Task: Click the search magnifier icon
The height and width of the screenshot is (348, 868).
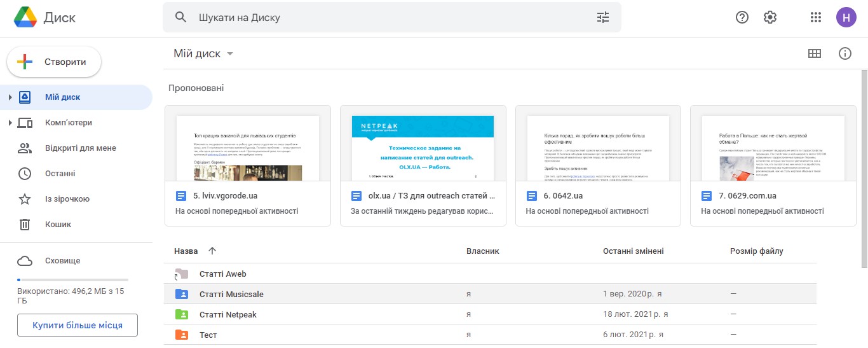Action: point(181,17)
